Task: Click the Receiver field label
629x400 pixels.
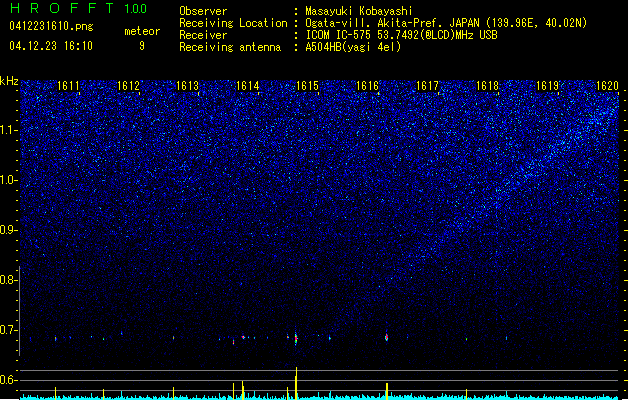Action: 203,35
